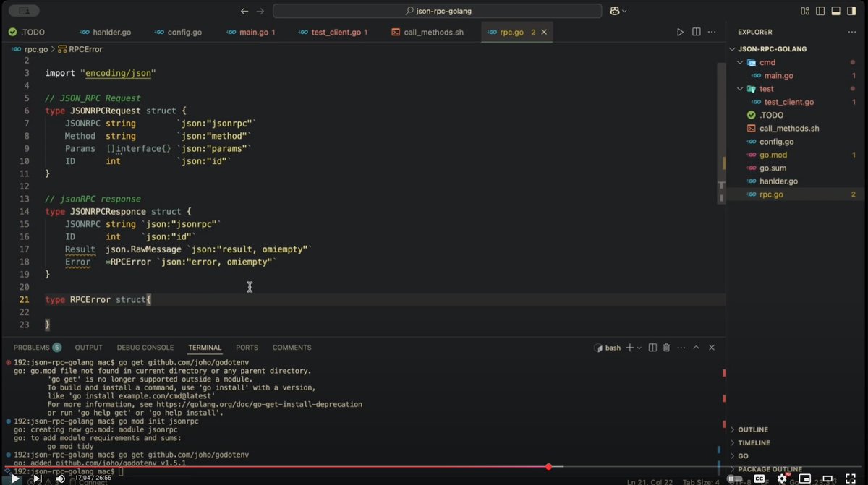
Task: Enable closed captions on the video
Action: pyautogui.click(x=759, y=478)
